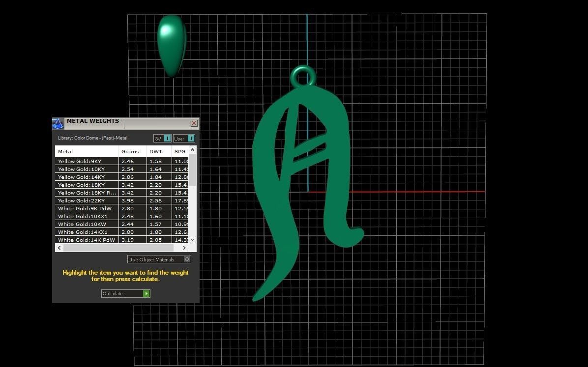Click the SPG column header
This screenshot has width=588, height=367.
tap(180, 151)
